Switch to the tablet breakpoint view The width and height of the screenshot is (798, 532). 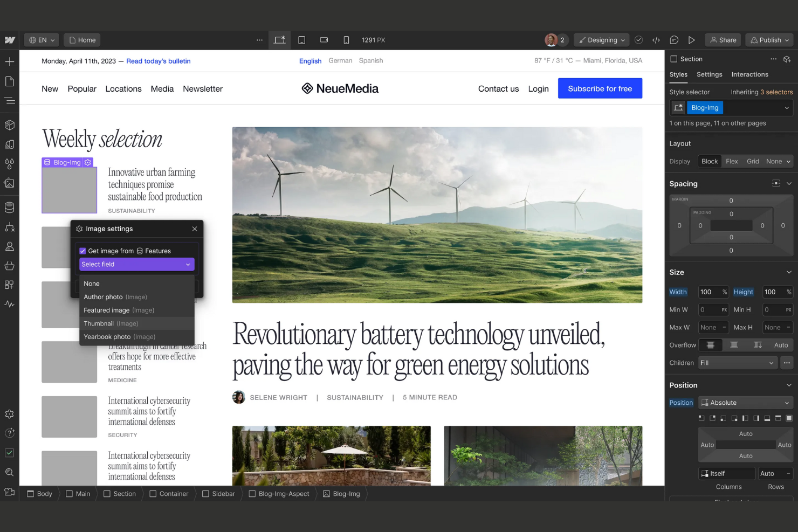coord(302,40)
